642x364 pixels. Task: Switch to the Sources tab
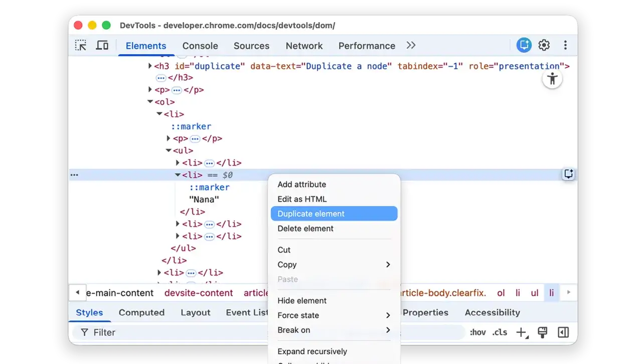click(251, 46)
